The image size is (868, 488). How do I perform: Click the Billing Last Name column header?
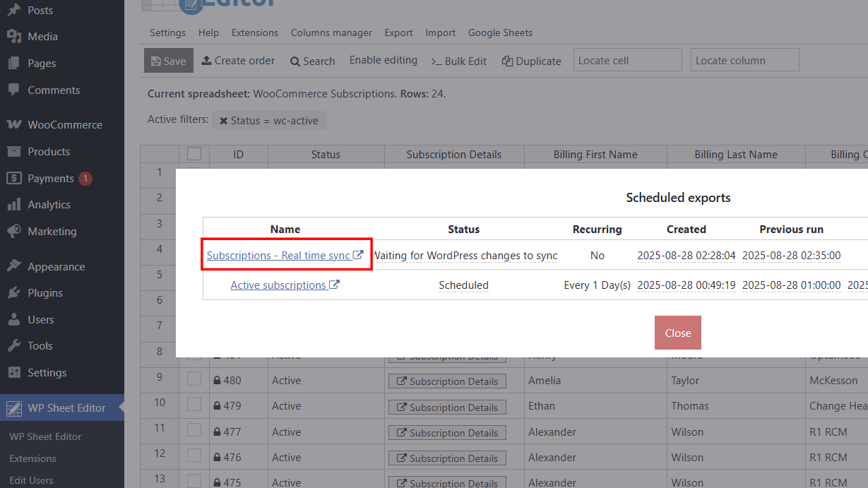tap(736, 155)
